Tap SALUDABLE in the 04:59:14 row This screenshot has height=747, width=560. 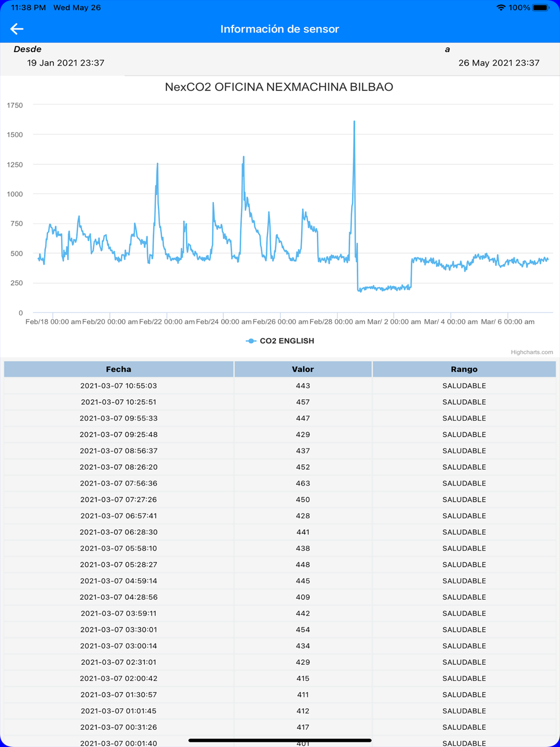coord(464,581)
